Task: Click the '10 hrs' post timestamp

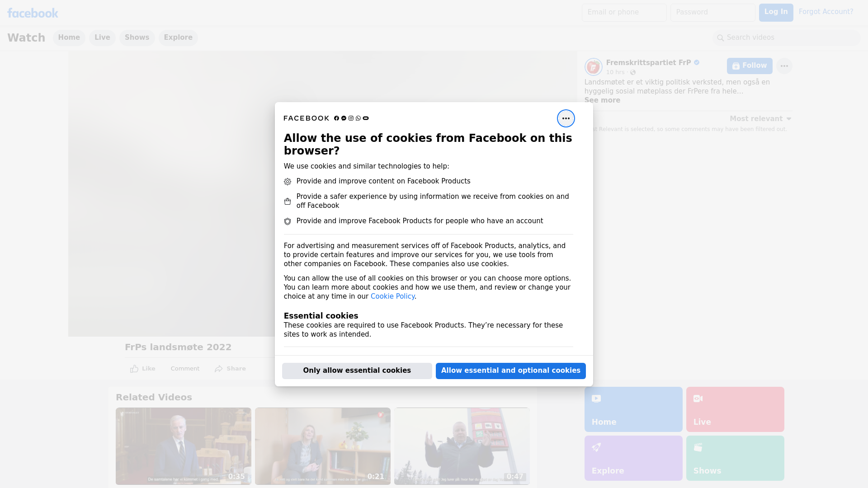Action: [x=615, y=72]
